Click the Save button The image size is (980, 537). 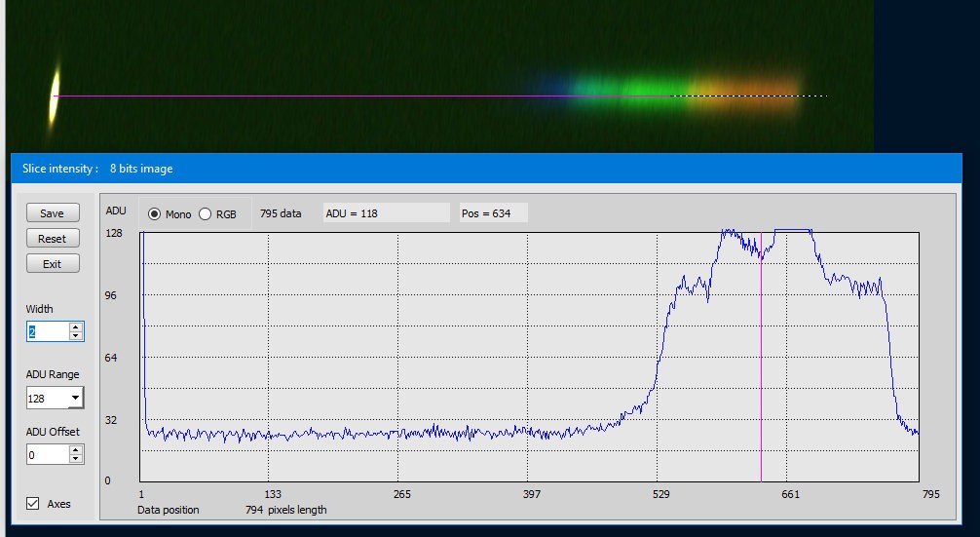[53, 213]
